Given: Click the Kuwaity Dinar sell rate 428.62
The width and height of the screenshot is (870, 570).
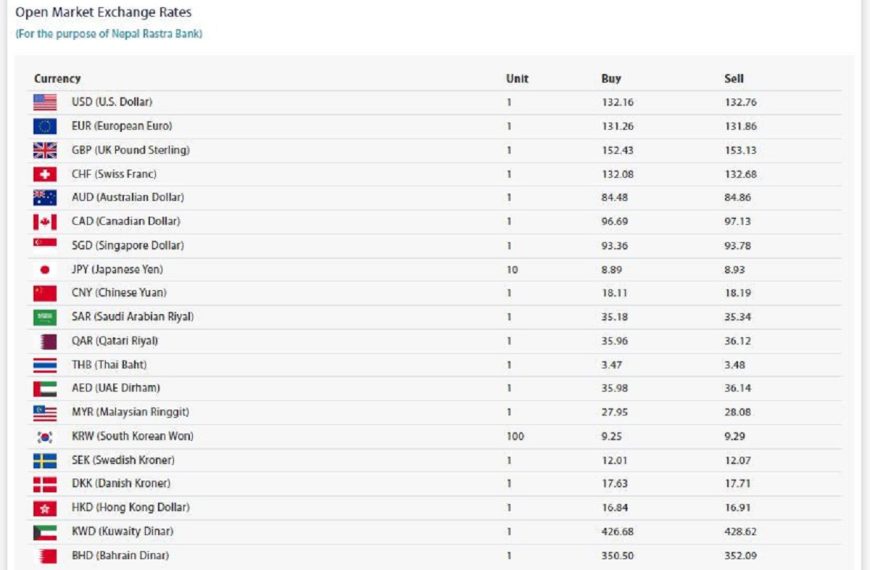Looking at the screenshot, I should tap(740, 531).
